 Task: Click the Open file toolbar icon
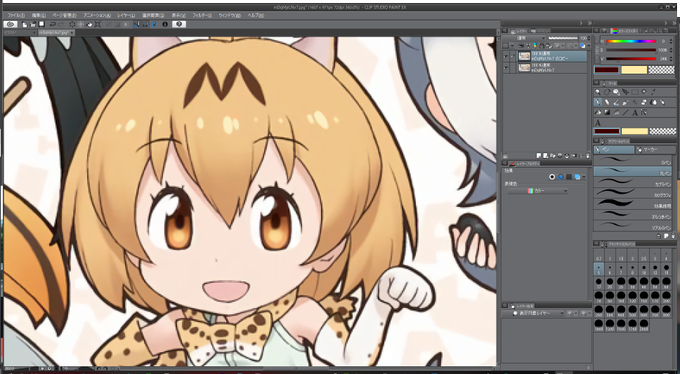click(33, 24)
